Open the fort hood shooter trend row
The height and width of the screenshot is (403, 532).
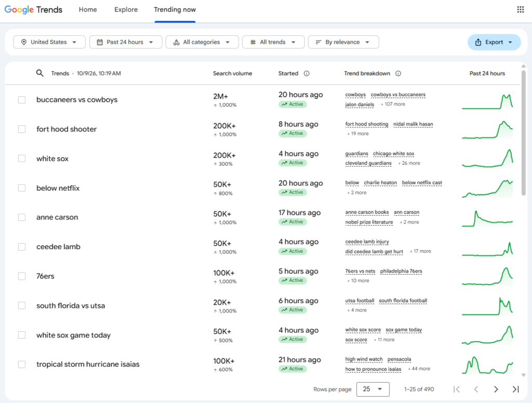tap(263, 129)
